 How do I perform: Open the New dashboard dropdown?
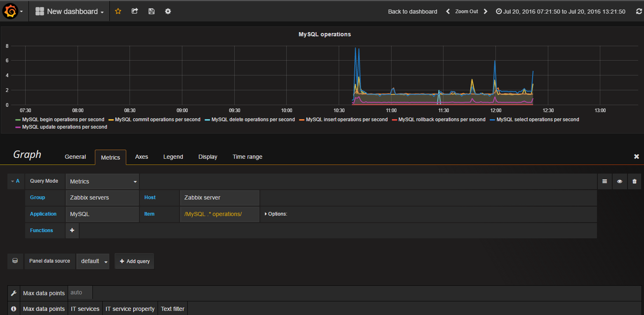(69, 12)
